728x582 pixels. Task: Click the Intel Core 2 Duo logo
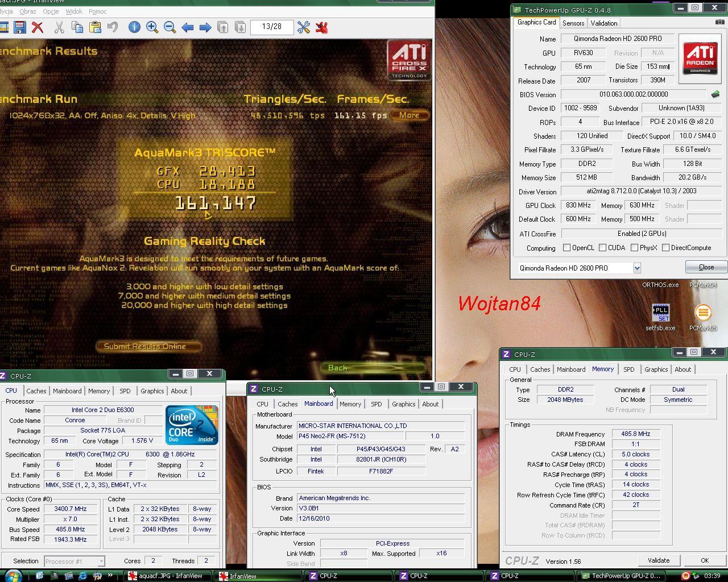click(192, 425)
